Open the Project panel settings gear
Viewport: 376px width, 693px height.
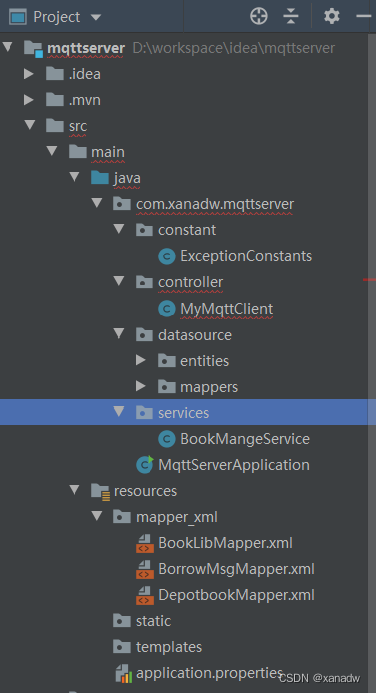coord(331,17)
